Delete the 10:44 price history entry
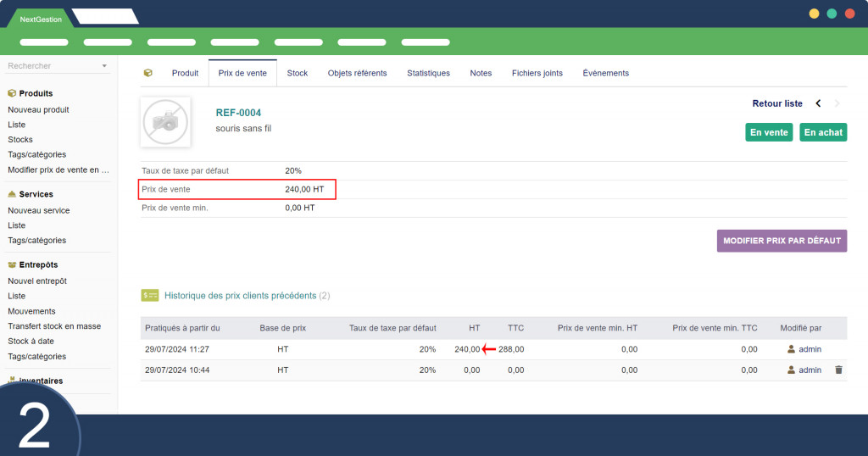 pyautogui.click(x=838, y=370)
